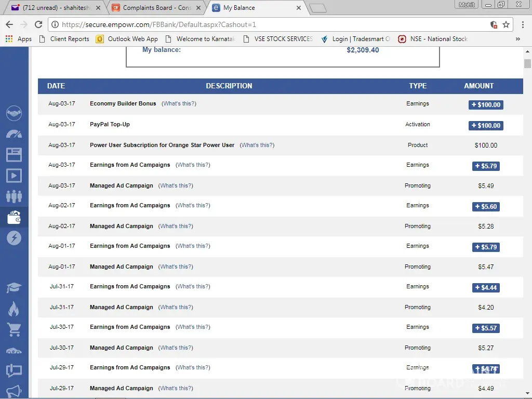Click What's this? beside Power User Subscription
Screen dimensions: 532x399
(257, 145)
